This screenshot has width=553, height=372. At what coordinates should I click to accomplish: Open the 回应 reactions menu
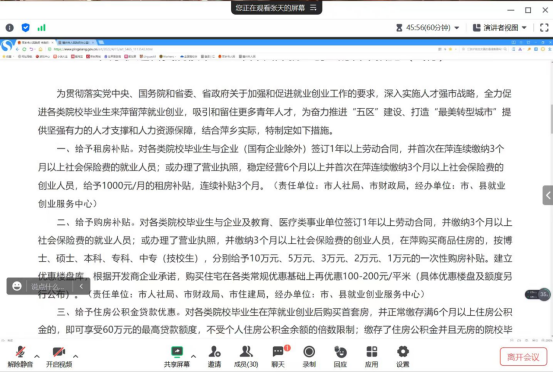(x=340, y=357)
